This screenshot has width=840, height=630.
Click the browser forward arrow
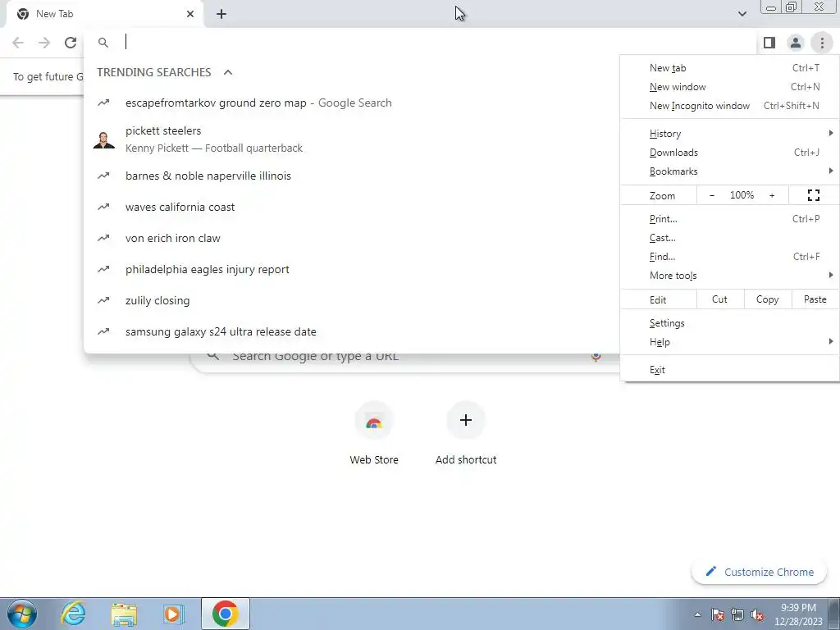pos(44,43)
